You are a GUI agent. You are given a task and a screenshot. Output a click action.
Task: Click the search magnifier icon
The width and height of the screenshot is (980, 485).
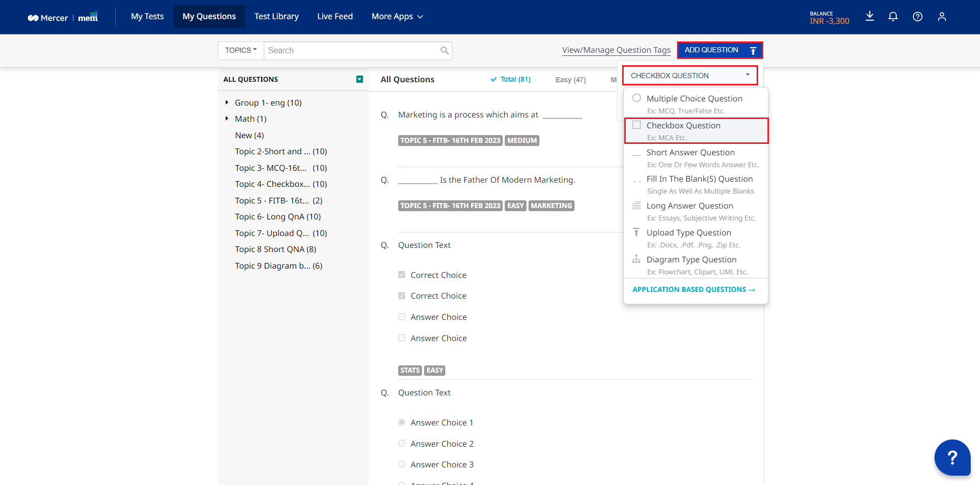pyautogui.click(x=444, y=50)
